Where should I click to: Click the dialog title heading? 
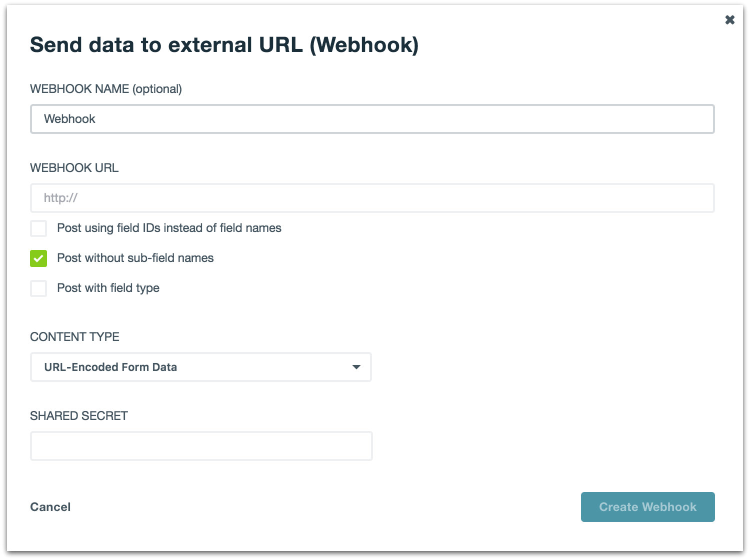click(x=224, y=45)
